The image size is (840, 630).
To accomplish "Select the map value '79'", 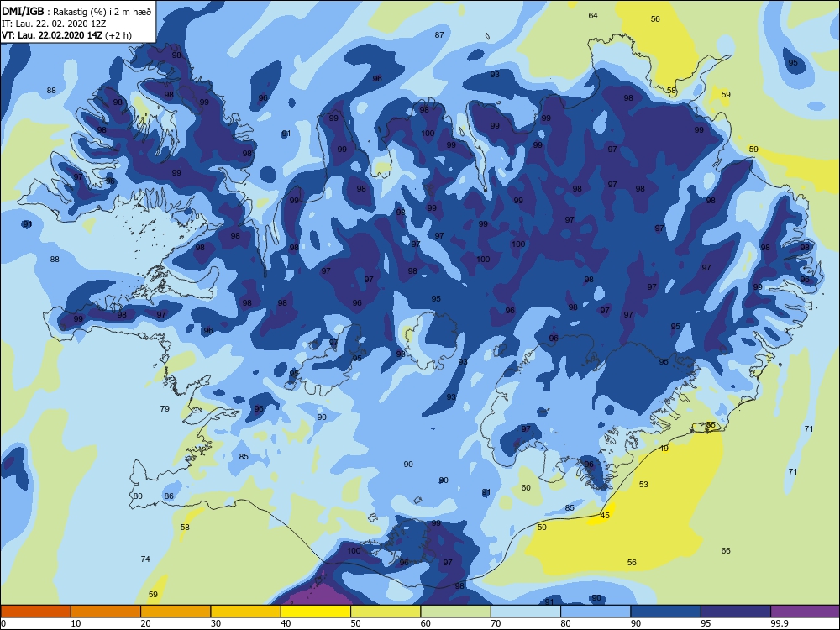I will [x=165, y=409].
